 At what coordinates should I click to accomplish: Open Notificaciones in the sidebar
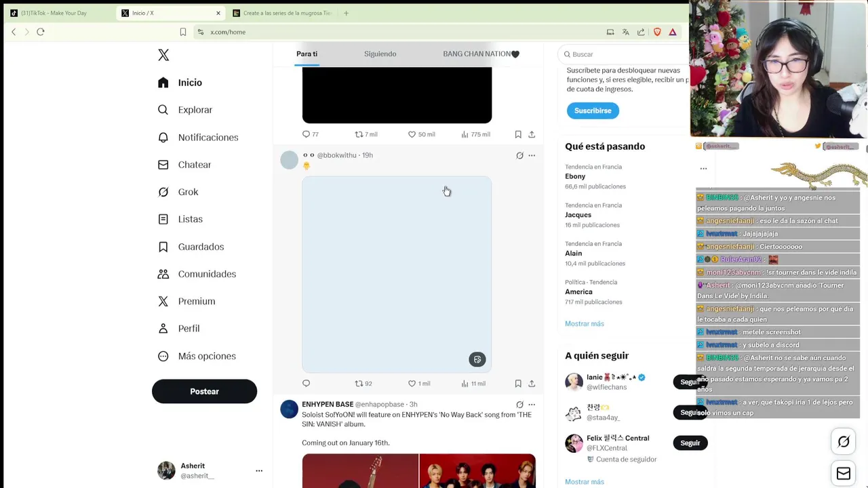click(198, 138)
